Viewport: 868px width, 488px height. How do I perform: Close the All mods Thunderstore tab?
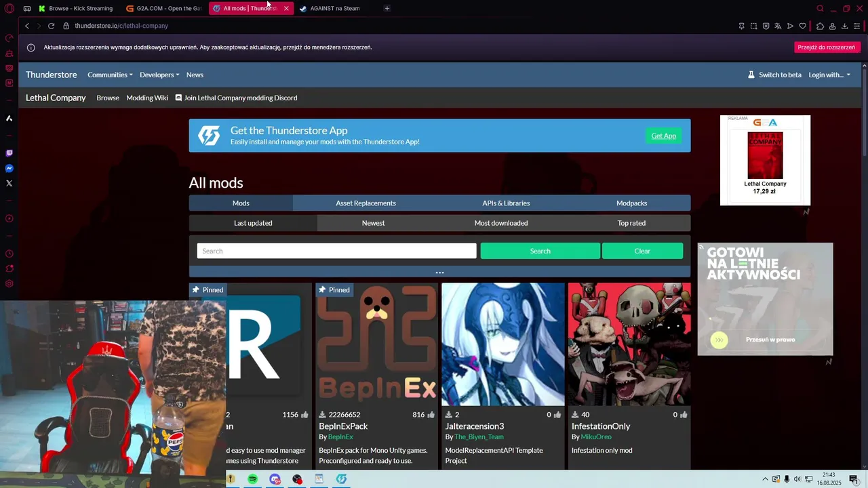[x=286, y=8]
